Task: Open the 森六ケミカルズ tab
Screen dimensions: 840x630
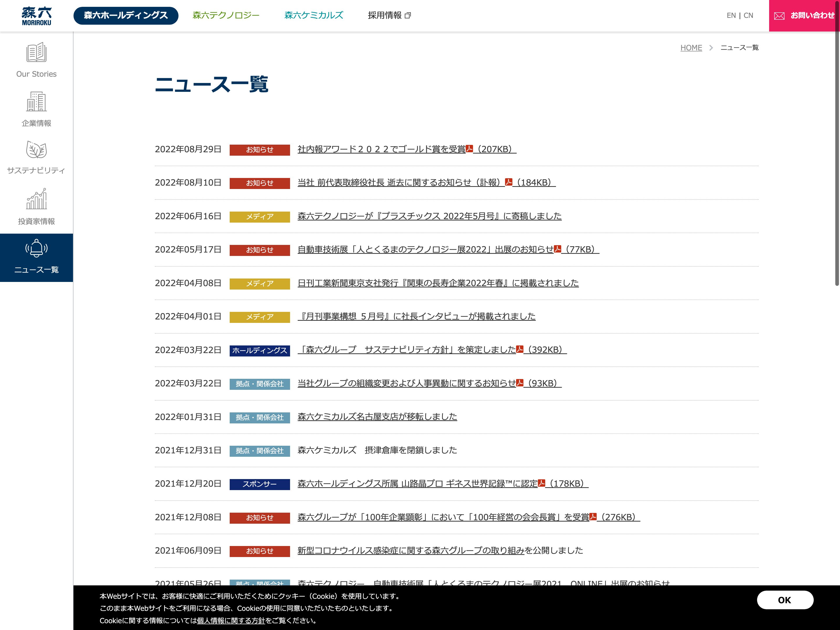Action: [x=314, y=15]
